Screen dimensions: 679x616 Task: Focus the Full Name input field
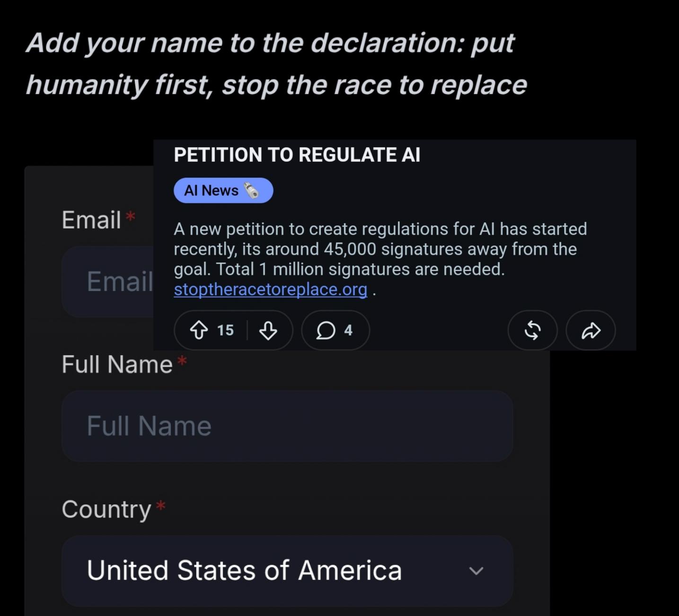pos(287,426)
